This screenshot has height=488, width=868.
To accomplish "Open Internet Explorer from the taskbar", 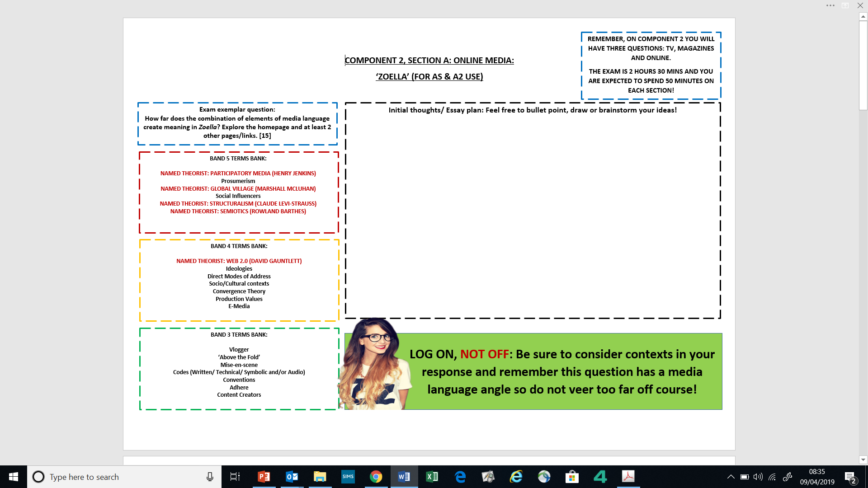I will (x=515, y=477).
